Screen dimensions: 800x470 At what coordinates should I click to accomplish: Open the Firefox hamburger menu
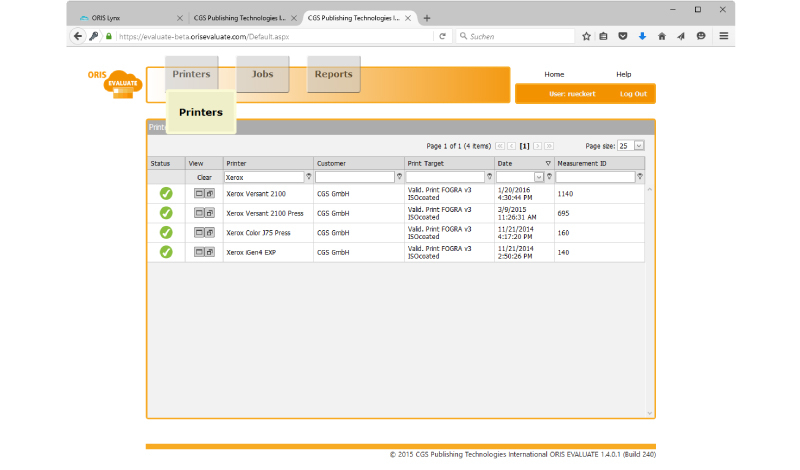point(723,36)
